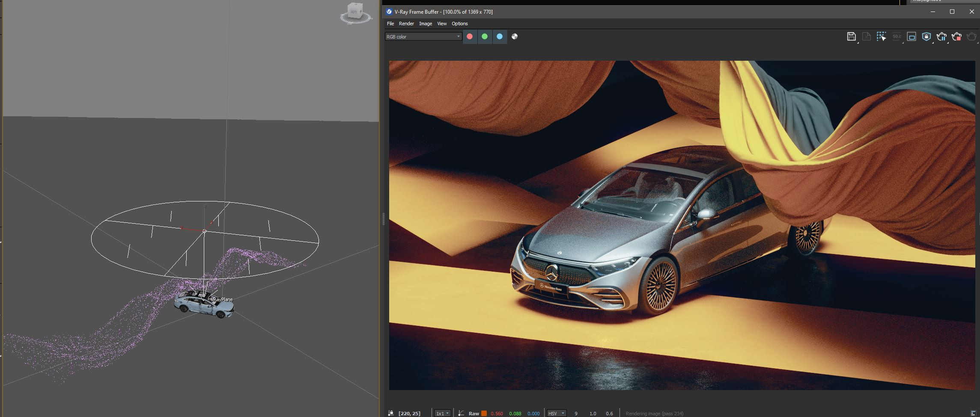Activate the follow mouse region icon
980x417 pixels.
881,37
